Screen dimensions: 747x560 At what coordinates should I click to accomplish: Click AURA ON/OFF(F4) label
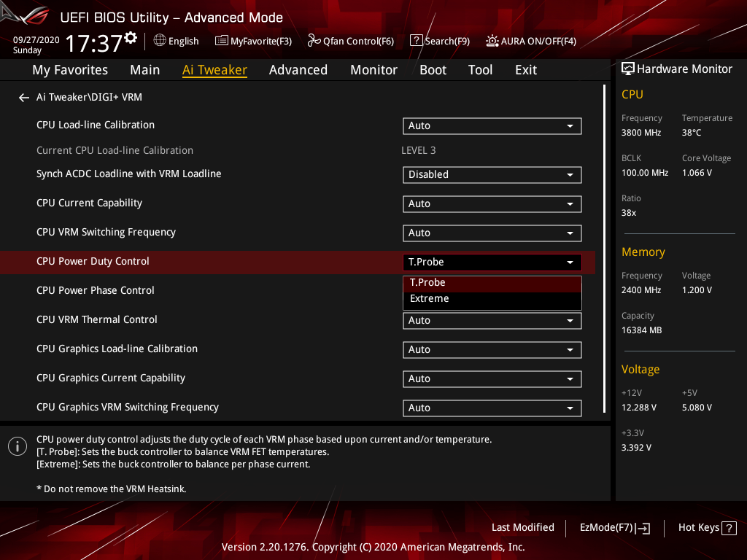click(538, 42)
